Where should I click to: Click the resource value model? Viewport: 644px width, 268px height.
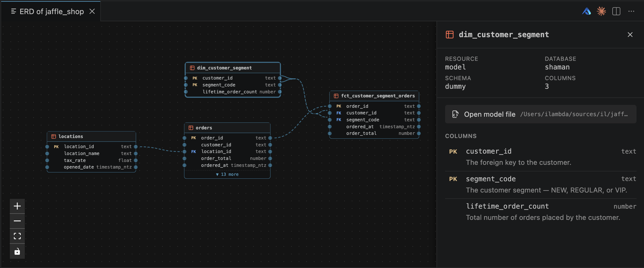(x=455, y=67)
